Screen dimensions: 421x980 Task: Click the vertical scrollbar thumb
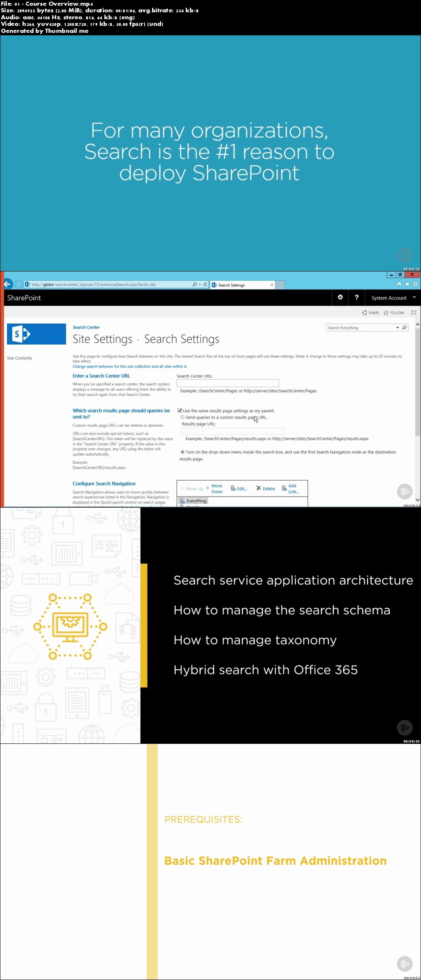(418, 382)
